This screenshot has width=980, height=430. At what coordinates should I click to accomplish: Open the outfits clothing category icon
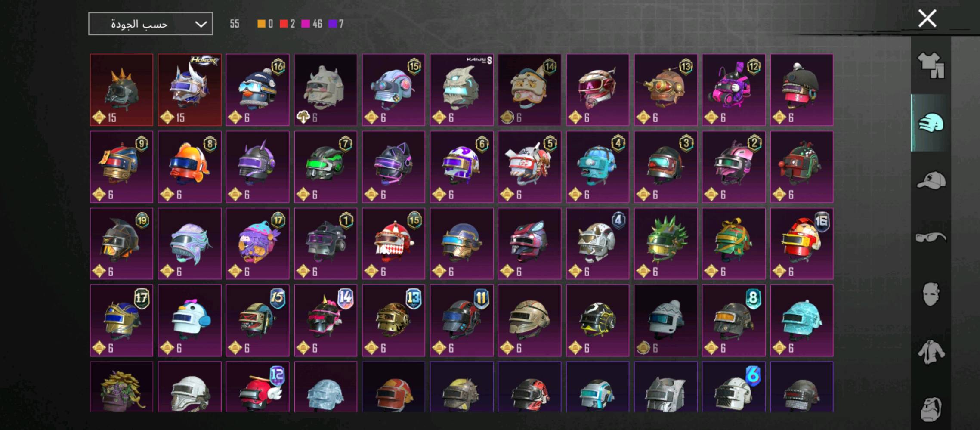(931, 65)
